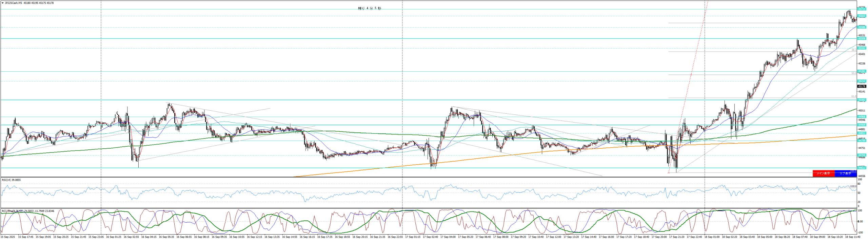868x240 pixels.
Task: Click the 45586 dashed line price tag
Action: tap(862, 27)
